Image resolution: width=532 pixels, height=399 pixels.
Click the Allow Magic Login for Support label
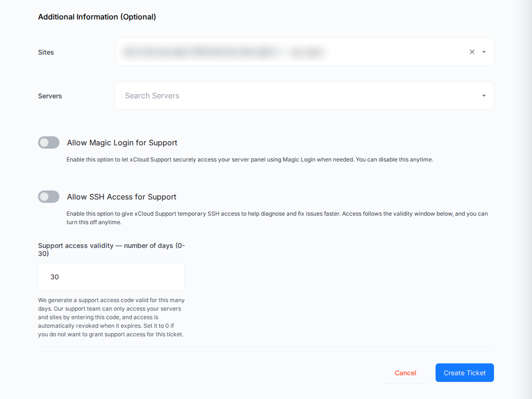[122, 143]
